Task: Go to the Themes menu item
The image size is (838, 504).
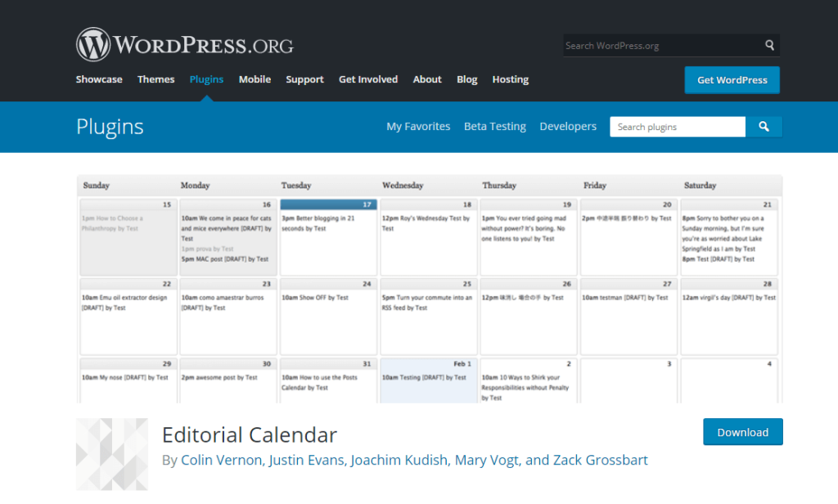Action: [x=155, y=79]
